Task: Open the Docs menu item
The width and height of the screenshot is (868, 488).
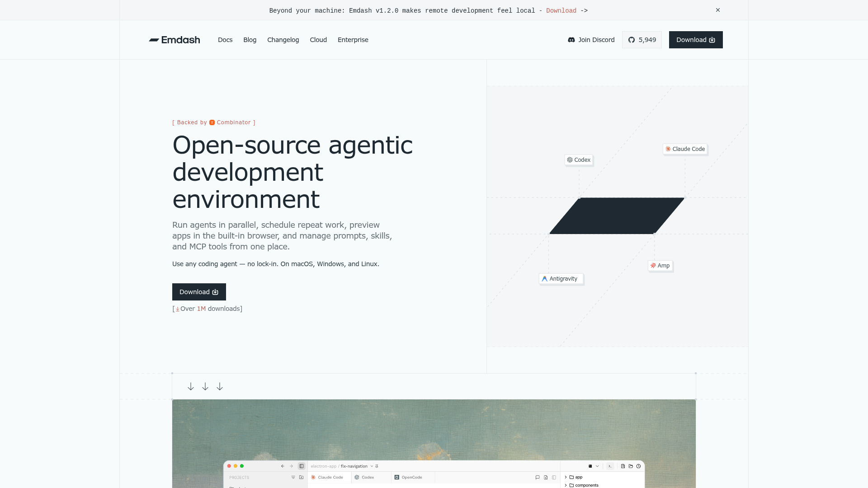Action: [x=225, y=40]
